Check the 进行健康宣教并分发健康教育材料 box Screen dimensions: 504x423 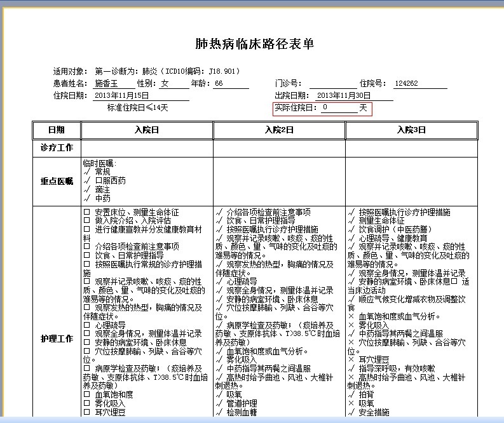87,229
